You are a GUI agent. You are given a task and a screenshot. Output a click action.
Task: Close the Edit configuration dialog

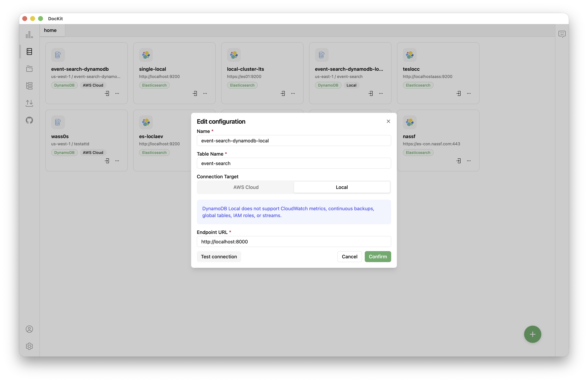click(x=388, y=121)
